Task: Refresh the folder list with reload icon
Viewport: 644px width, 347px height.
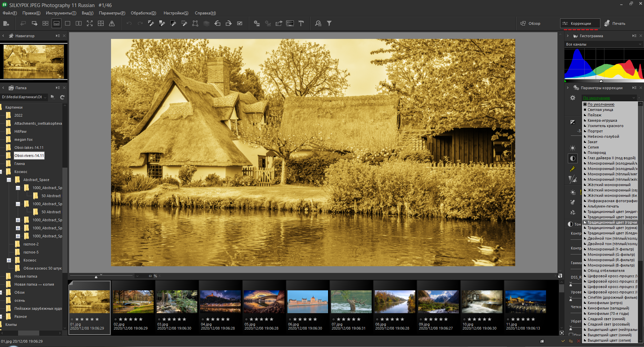Action: (x=62, y=97)
